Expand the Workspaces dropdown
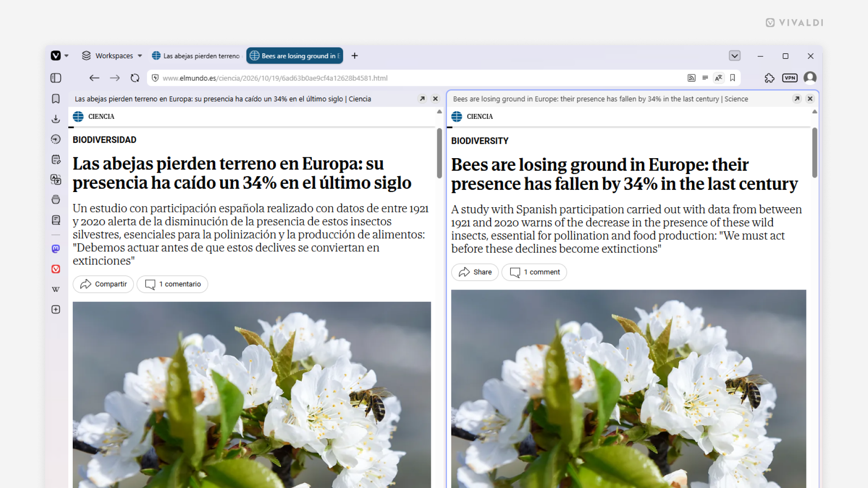Image resolution: width=868 pixels, height=488 pixels. tap(112, 56)
